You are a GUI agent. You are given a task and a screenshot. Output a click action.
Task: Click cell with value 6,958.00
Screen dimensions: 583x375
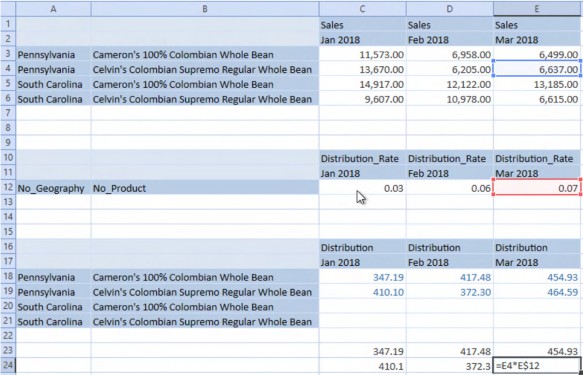coord(450,54)
